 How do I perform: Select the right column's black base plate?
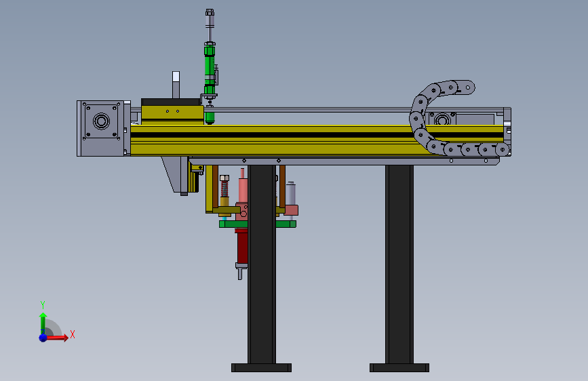coord(399,368)
